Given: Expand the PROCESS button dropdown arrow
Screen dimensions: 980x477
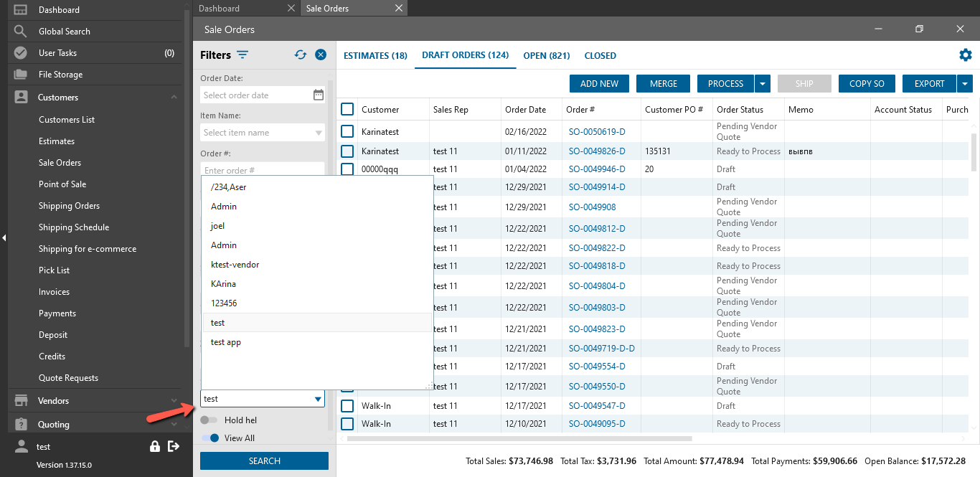Looking at the screenshot, I should click(x=762, y=84).
